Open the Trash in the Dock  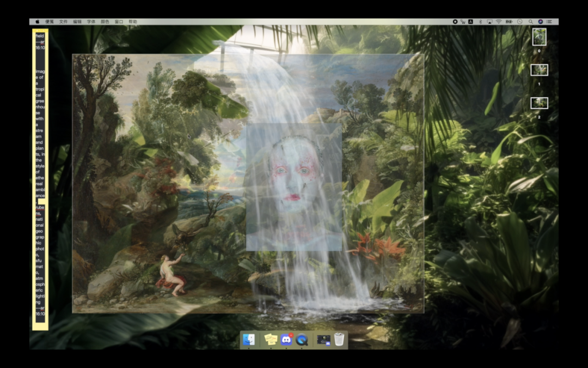pyautogui.click(x=339, y=340)
